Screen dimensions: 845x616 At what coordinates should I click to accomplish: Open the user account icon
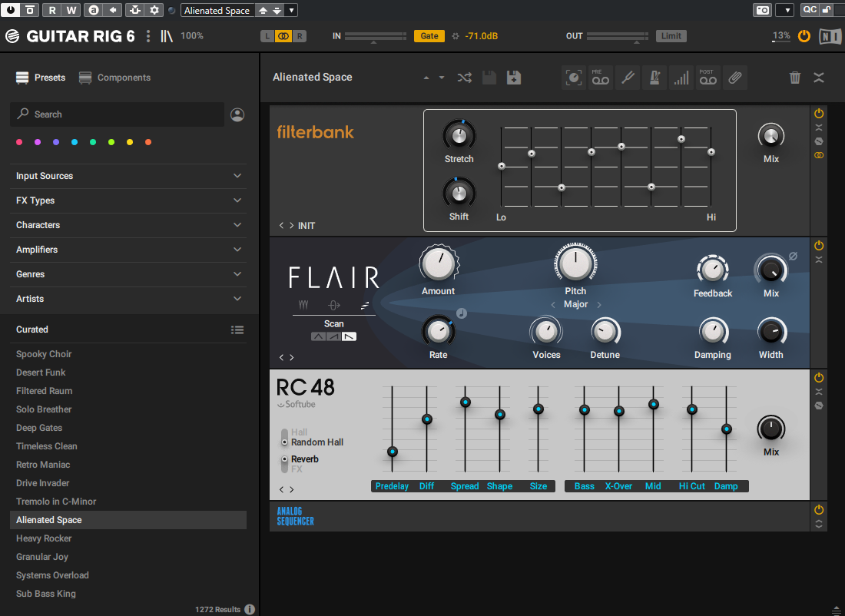tap(237, 114)
